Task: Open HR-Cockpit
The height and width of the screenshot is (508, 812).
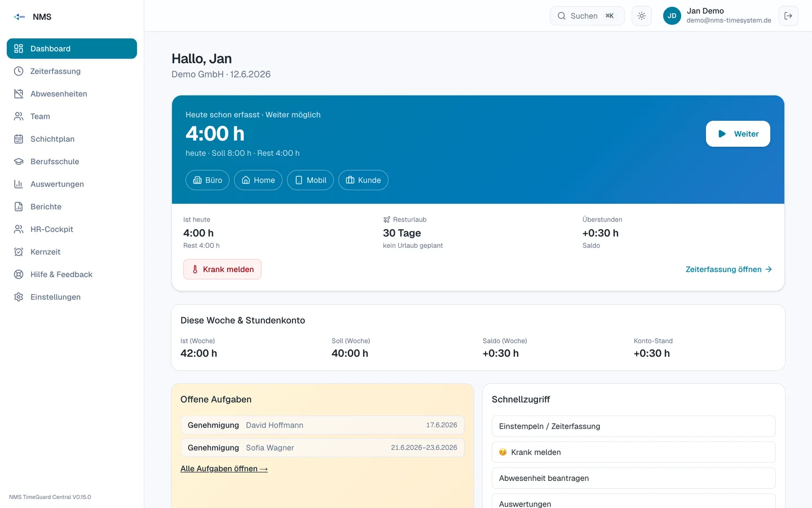Action: 72,229
